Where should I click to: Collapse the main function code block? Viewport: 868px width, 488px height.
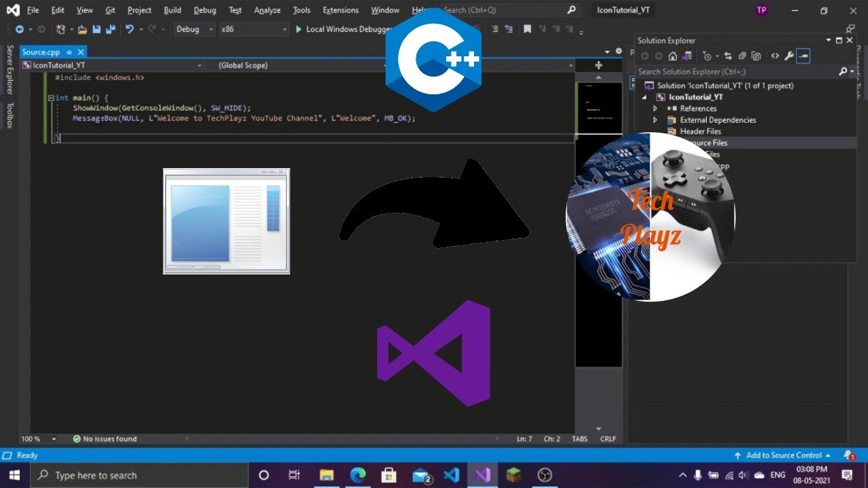(51, 98)
